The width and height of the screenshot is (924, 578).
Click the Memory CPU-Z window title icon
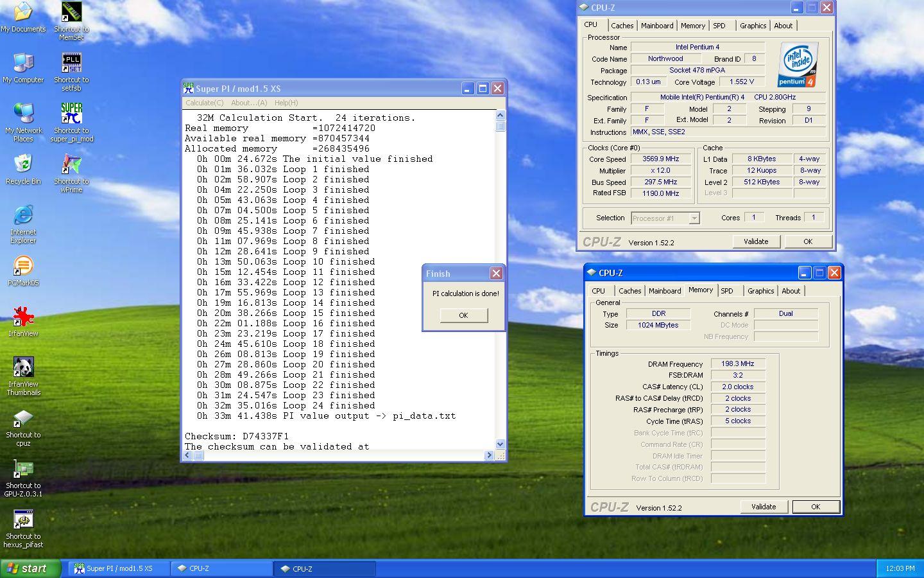[x=592, y=272]
